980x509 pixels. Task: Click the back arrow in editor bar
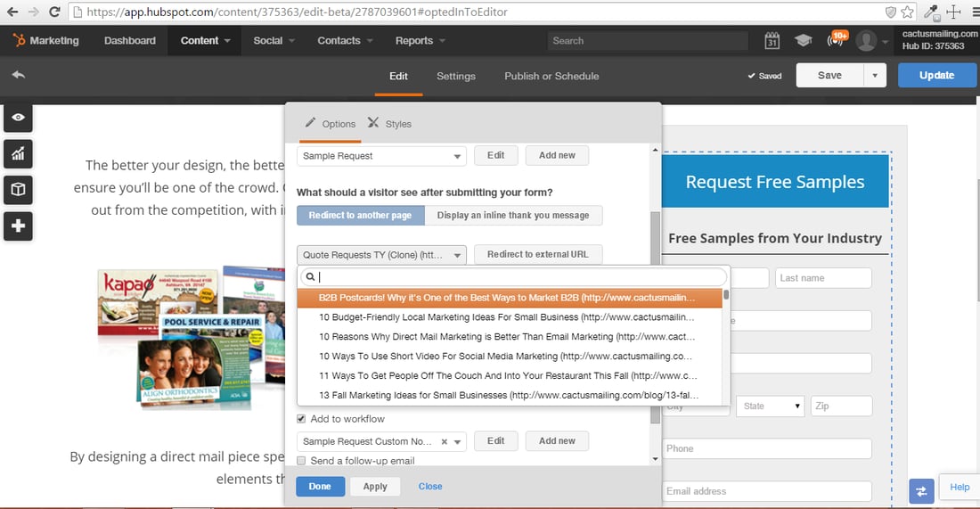(x=18, y=75)
